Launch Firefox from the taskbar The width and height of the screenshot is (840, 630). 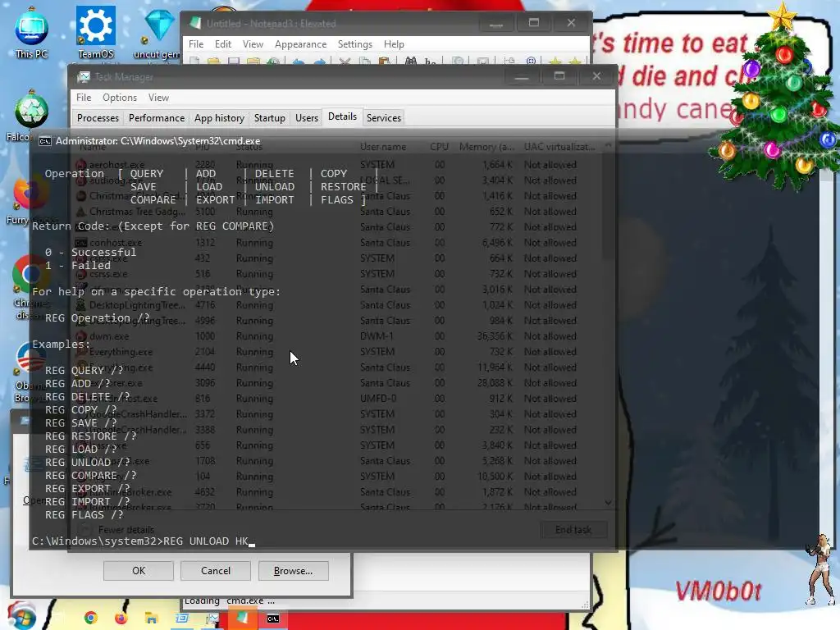pyautogui.click(x=121, y=619)
